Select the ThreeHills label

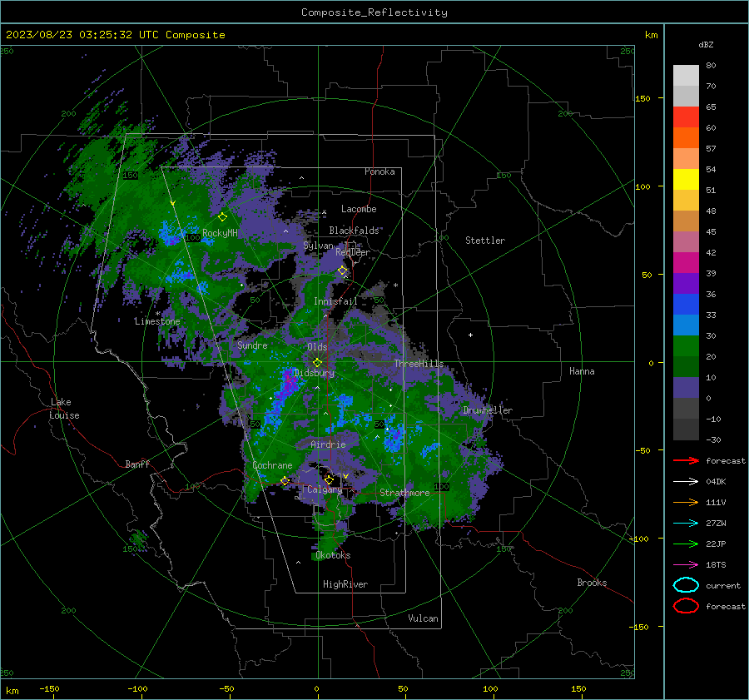pos(419,364)
